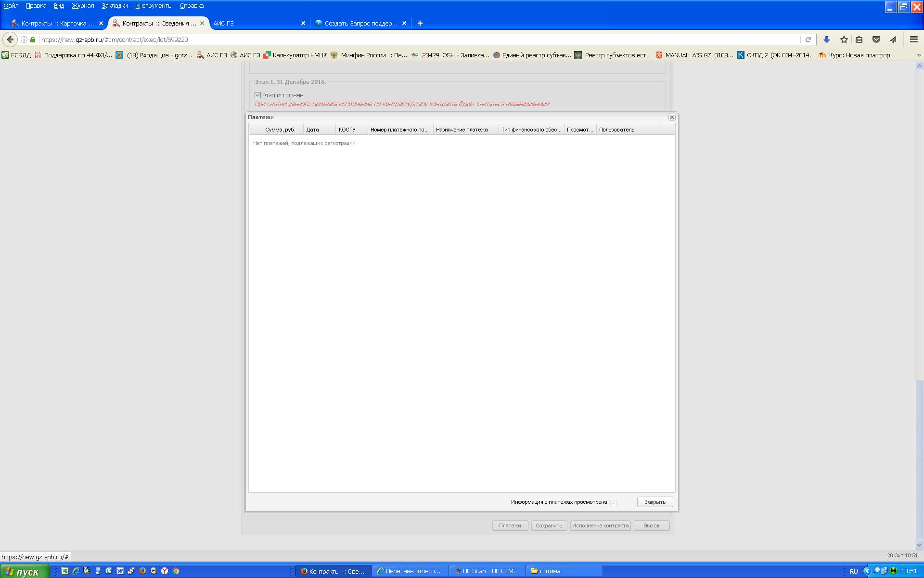Click the 'Пользователь' column header

coord(629,130)
